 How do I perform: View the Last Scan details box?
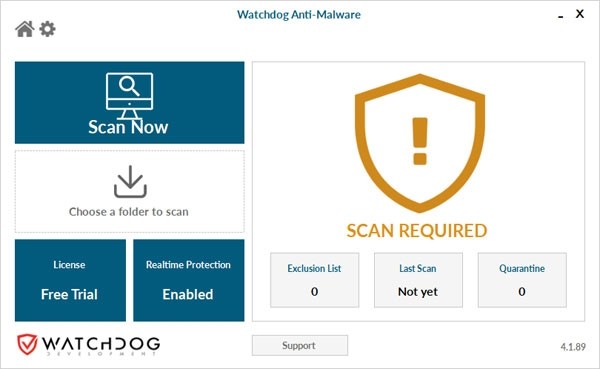coord(418,280)
